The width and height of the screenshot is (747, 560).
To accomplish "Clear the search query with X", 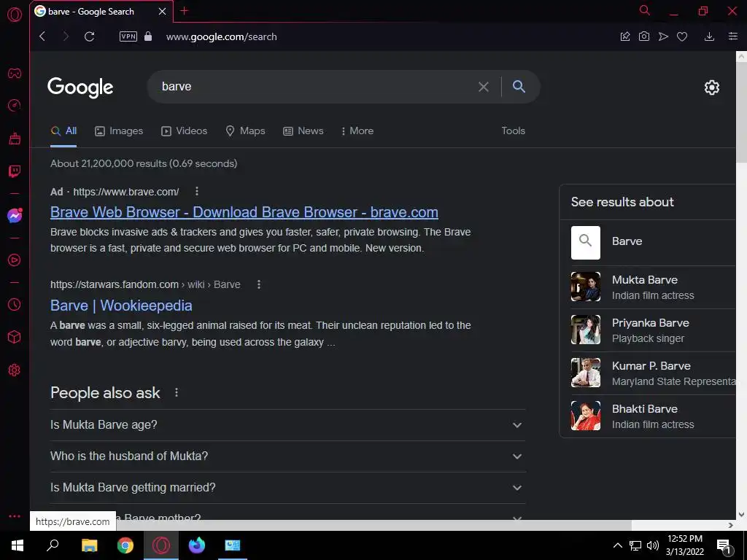I will coord(484,87).
